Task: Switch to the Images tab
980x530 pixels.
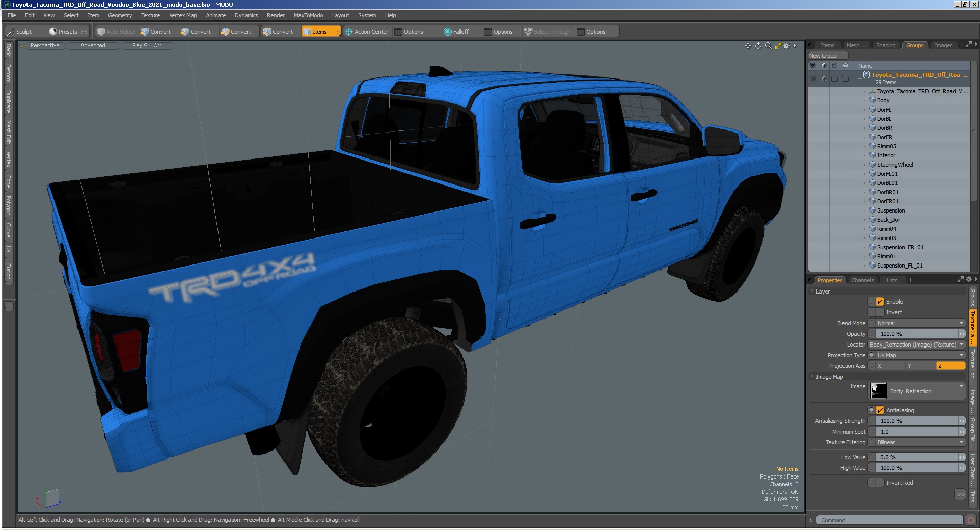Action: pyautogui.click(x=943, y=45)
